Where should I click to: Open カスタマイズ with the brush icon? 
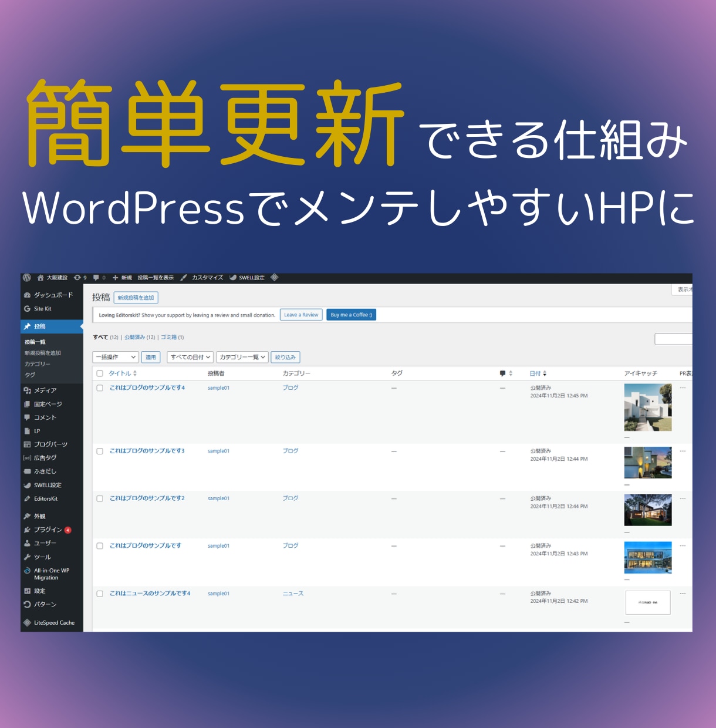(x=201, y=278)
